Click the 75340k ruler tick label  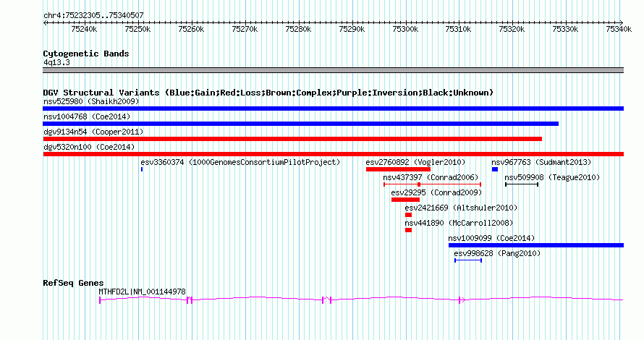[x=619, y=29]
